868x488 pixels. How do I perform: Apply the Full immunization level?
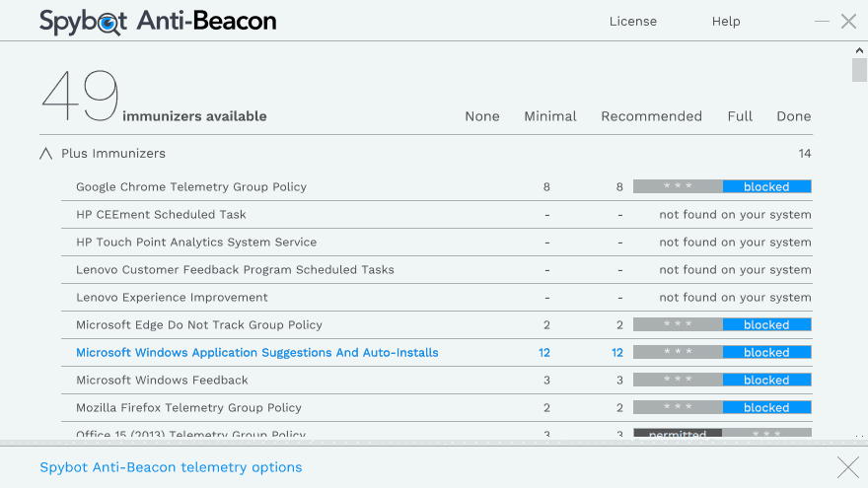[740, 116]
